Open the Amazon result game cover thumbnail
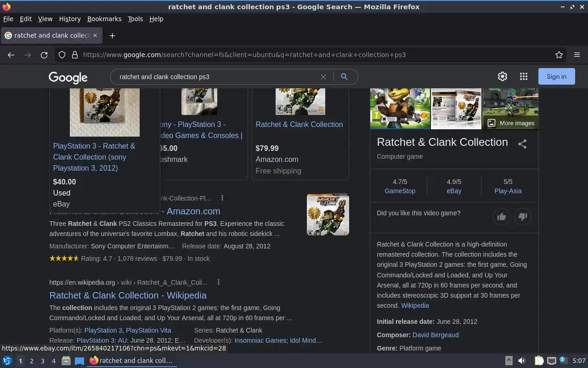Viewport: 588px width, 368px height. pos(328,214)
